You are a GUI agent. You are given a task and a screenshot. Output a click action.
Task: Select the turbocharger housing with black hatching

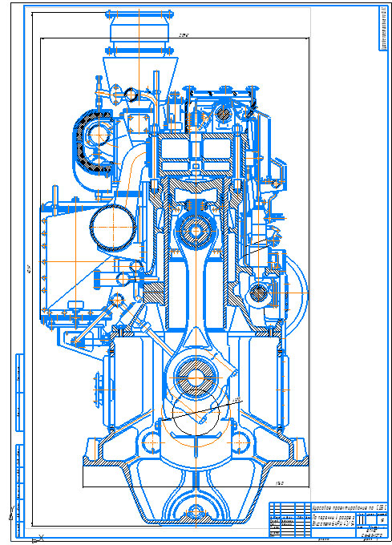point(93,141)
